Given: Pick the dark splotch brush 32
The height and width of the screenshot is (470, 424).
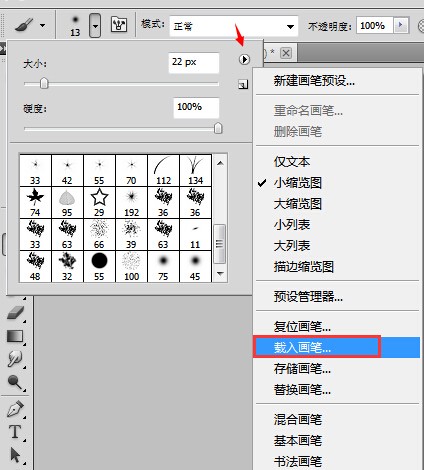Looking at the screenshot, I should tap(67, 266).
